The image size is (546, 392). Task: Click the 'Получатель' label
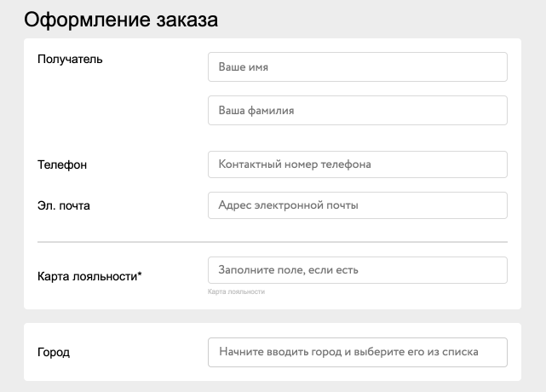[70, 60]
